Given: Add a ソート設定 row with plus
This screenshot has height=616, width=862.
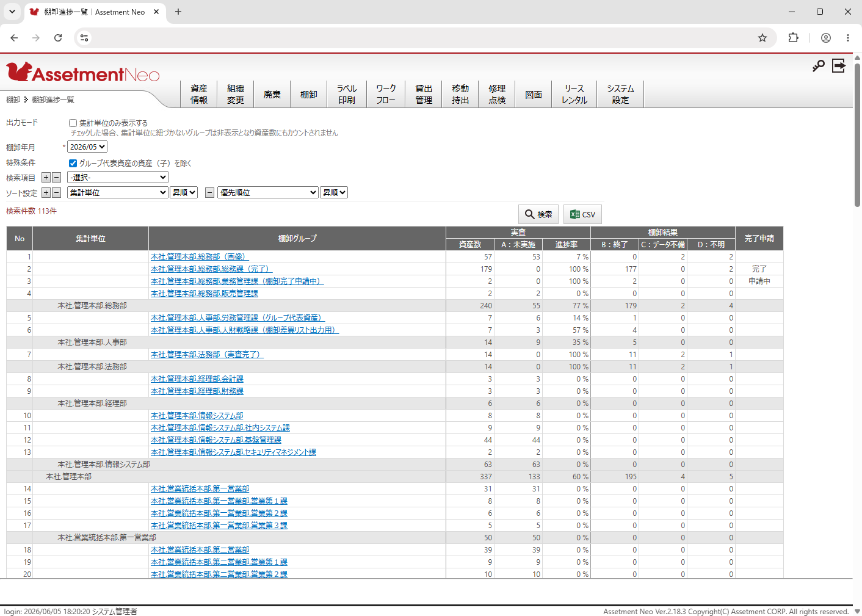Looking at the screenshot, I should (x=46, y=193).
